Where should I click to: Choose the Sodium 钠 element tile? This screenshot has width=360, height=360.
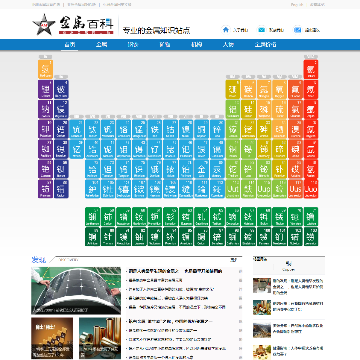[45, 109]
